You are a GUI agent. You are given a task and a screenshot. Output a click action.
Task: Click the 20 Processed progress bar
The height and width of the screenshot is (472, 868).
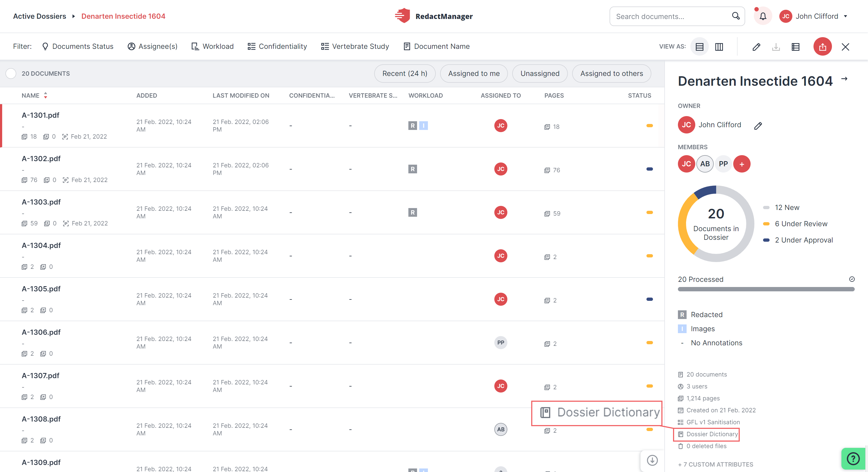coord(766,289)
